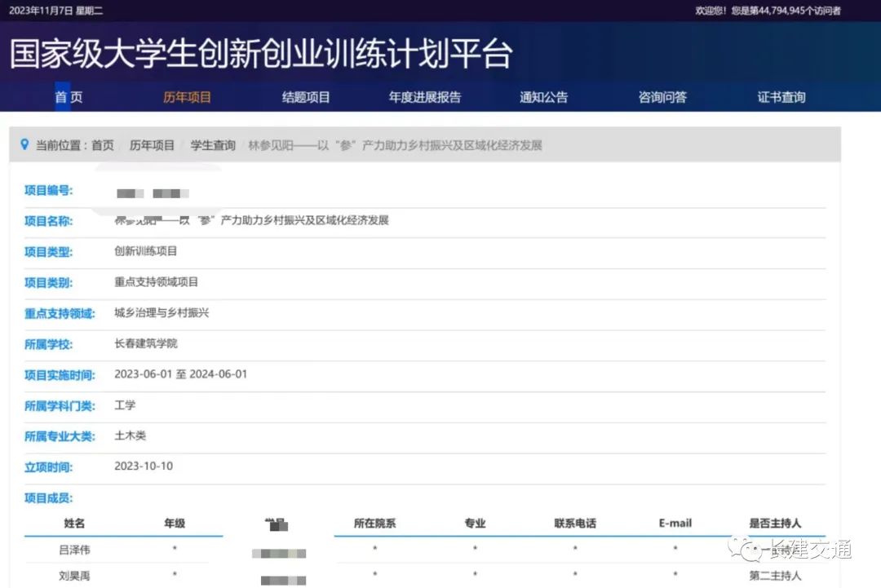Select 咨询问答 in navigation bar
Screen dimensions: 881x588
(662, 97)
